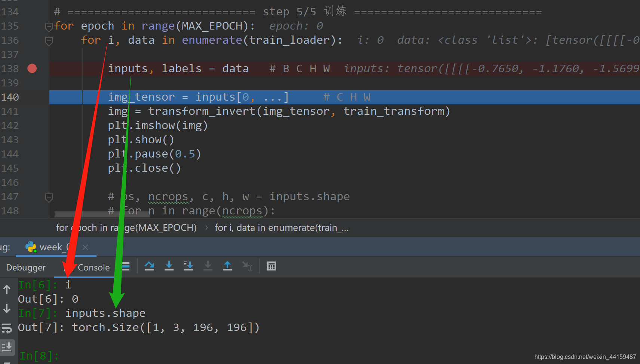
Task: Click the console up arrow icon
Action: (7, 289)
